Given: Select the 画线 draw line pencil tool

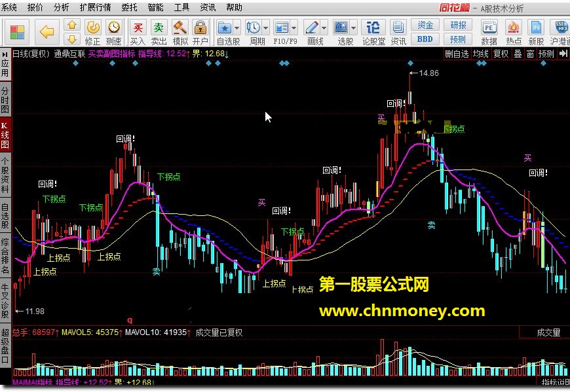Looking at the screenshot, I should coord(312,28).
